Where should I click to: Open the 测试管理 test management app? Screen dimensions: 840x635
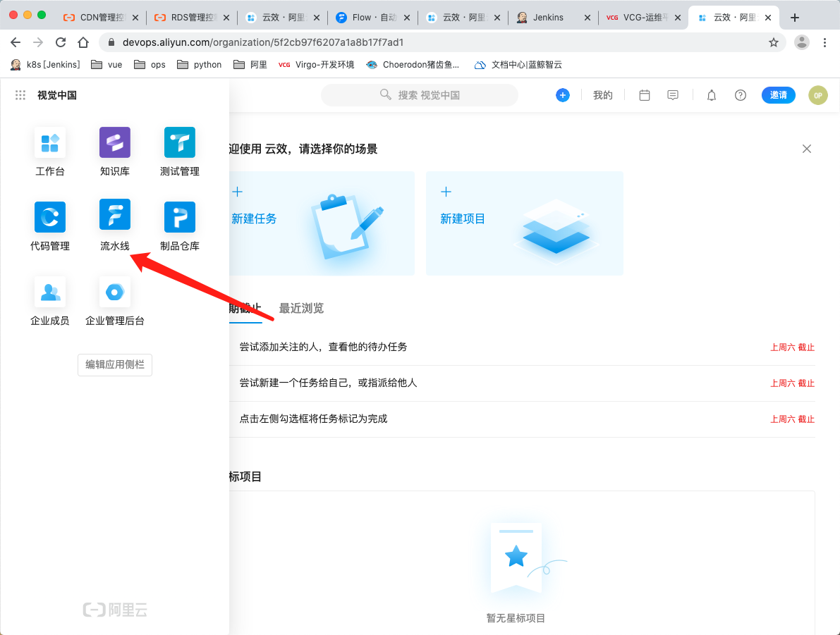click(179, 152)
